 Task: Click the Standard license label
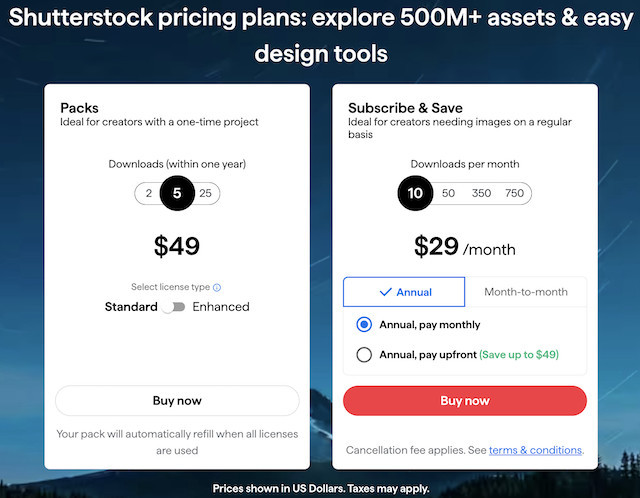131,307
